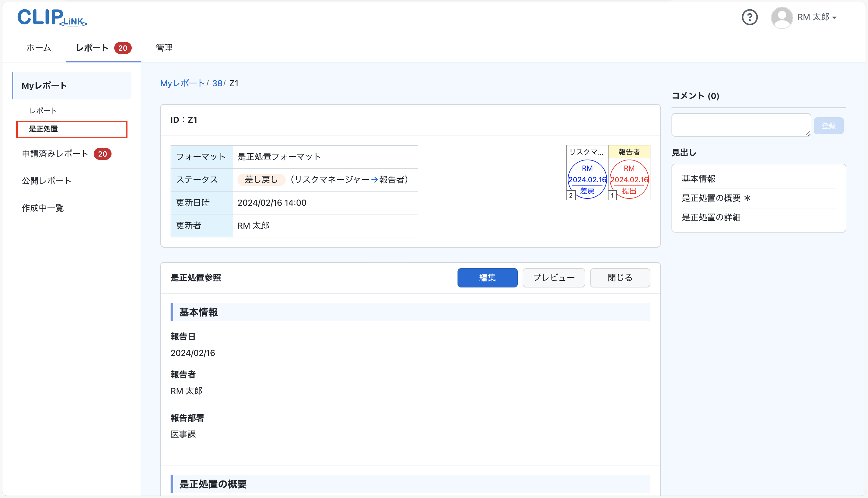
Task: Click the red 提出 submission stamp
Action: tap(629, 179)
